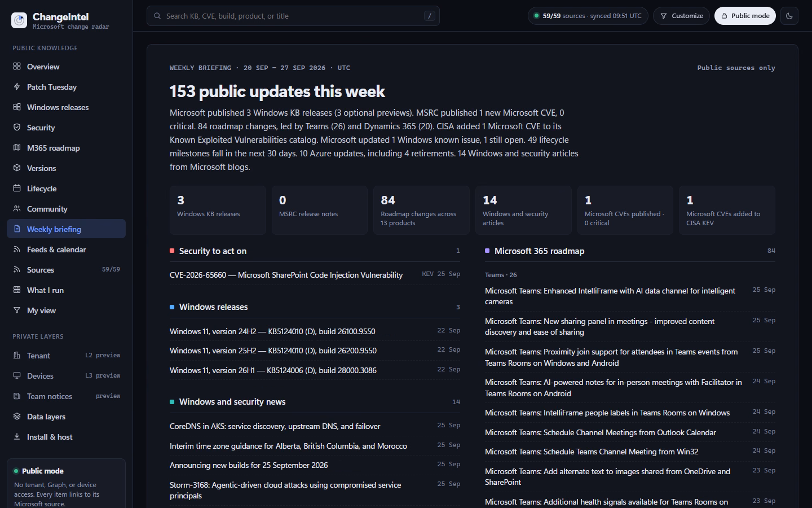Open CoreDNS in AKS article
The height and width of the screenshot is (508, 812).
coord(315,426)
